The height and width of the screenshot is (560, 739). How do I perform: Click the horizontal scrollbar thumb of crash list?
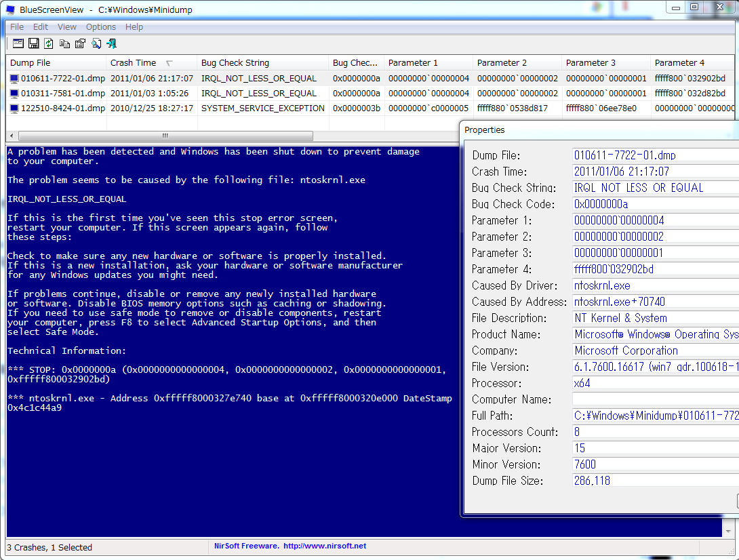coord(165,136)
